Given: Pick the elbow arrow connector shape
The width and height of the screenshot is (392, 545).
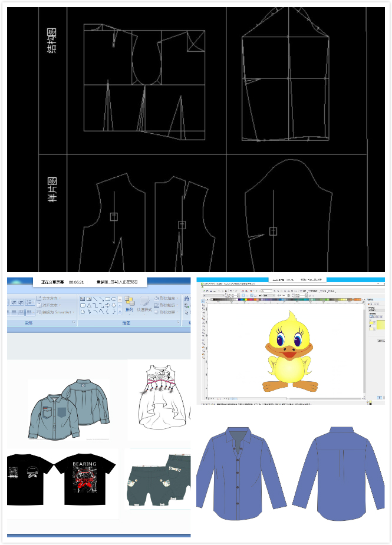Looking at the screenshot, I should [x=101, y=305].
